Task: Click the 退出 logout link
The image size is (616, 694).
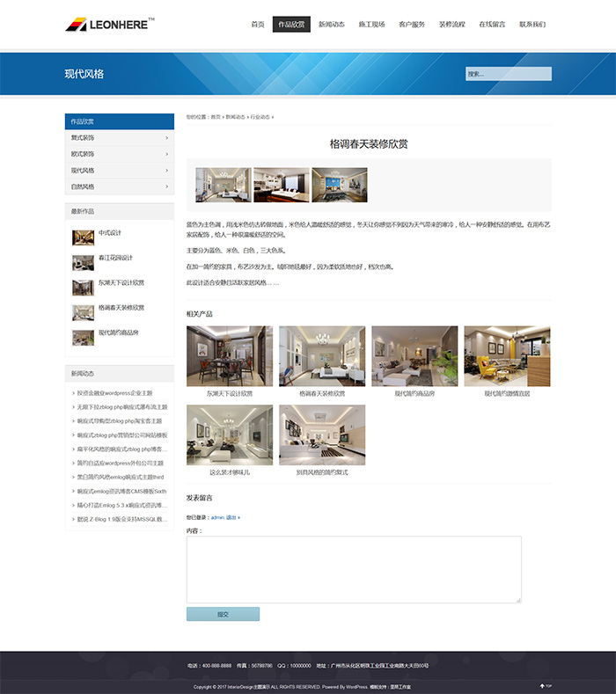Action: 232,518
